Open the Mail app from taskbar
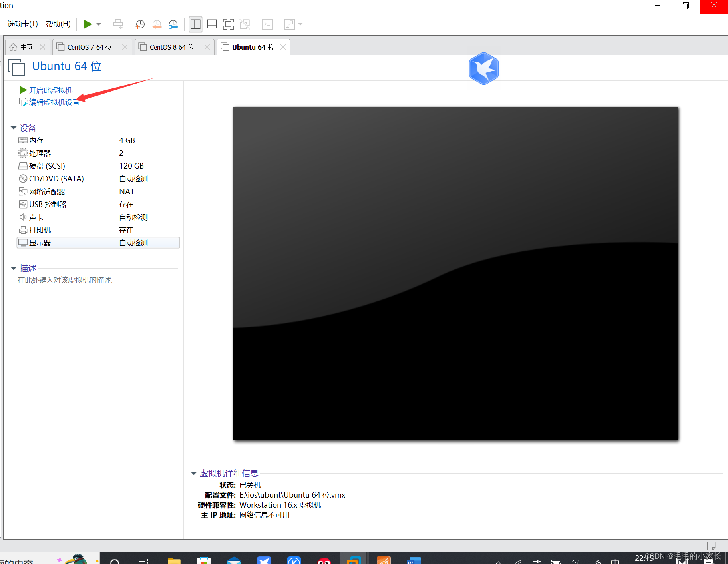728x564 pixels. pos(234,560)
